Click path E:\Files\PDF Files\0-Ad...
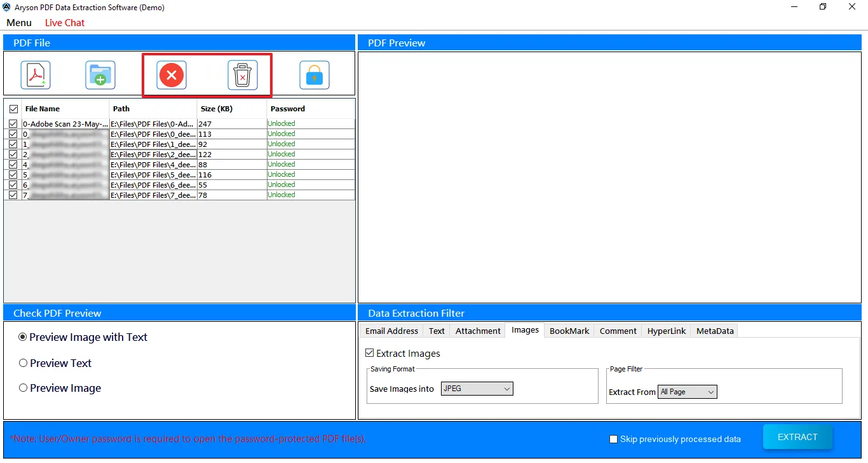 [x=153, y=124]
